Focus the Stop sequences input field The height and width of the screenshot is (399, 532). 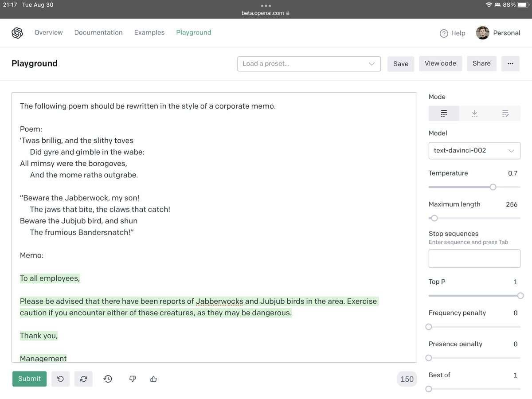(474, 258)
